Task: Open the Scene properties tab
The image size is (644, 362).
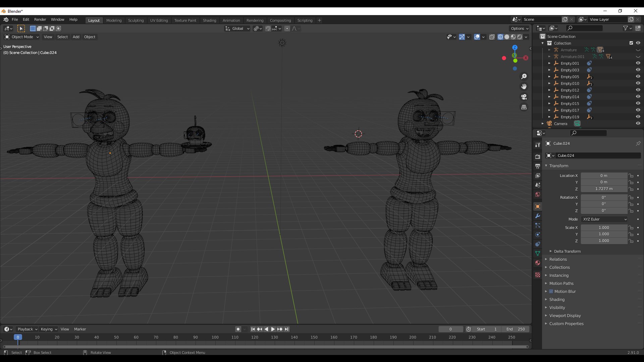Action: [538, 185]
